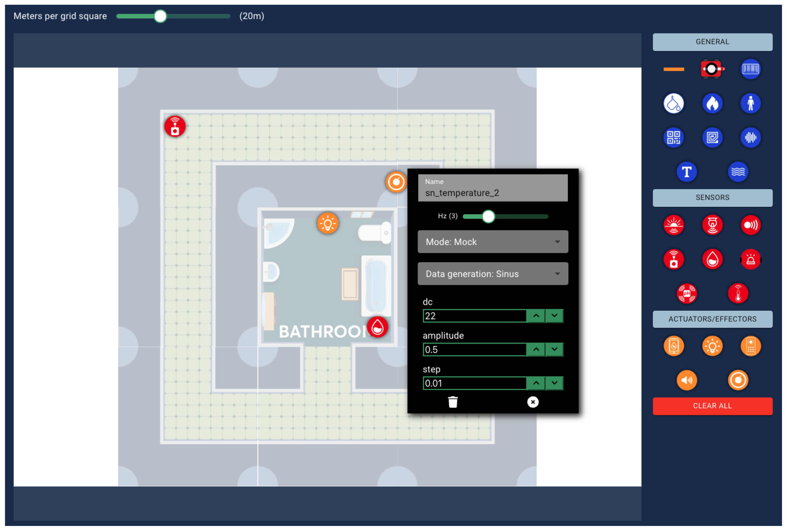The width and height of the screenshot is (787, 532).
Task: Pick the QR code icon
Action: click(x=674, y=138)
